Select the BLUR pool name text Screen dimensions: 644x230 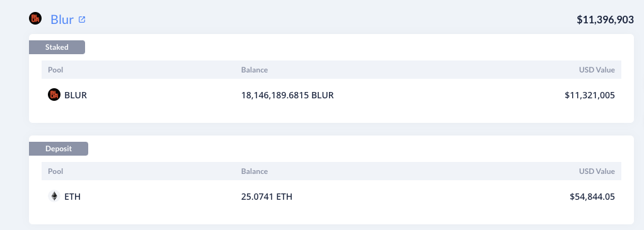[x=76, y=95]
